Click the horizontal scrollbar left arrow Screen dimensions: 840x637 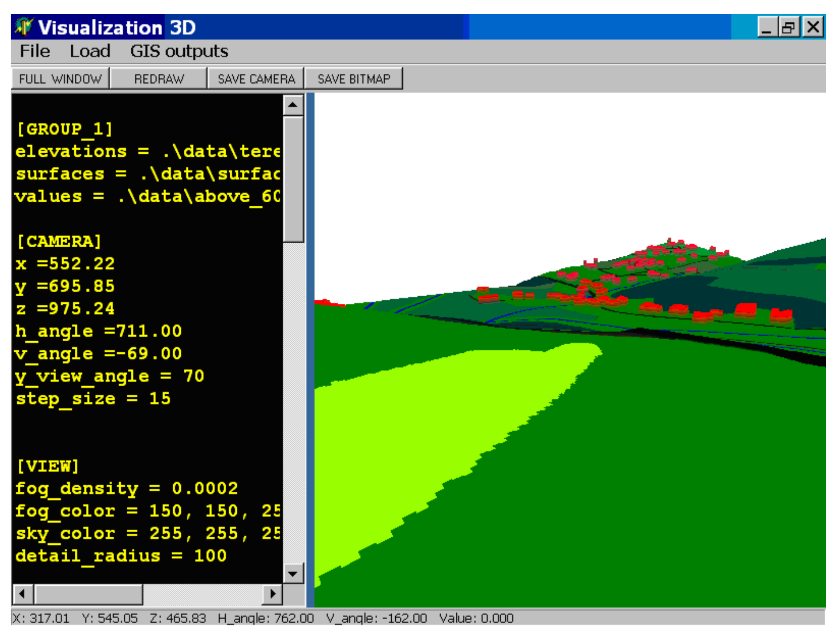point(23,594)
